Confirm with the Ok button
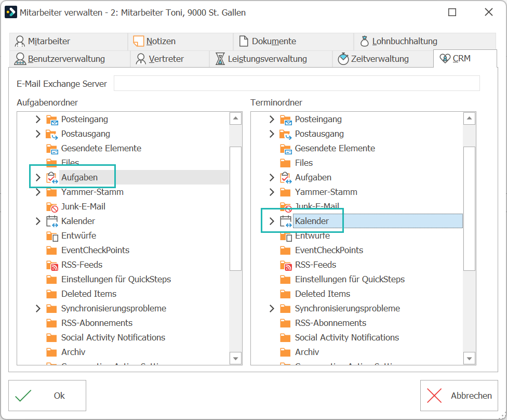507x420 pixels. (x=47, y=396)
